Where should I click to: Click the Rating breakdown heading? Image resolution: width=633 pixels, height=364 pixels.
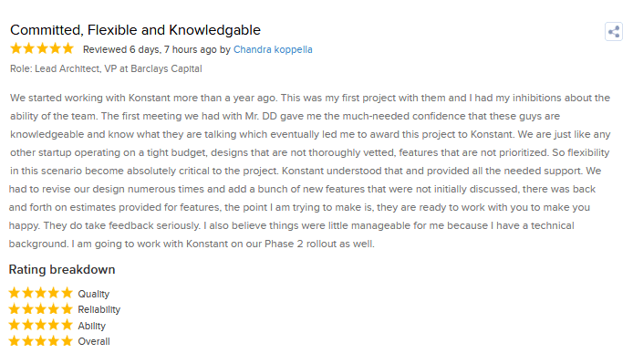point(62,269)
